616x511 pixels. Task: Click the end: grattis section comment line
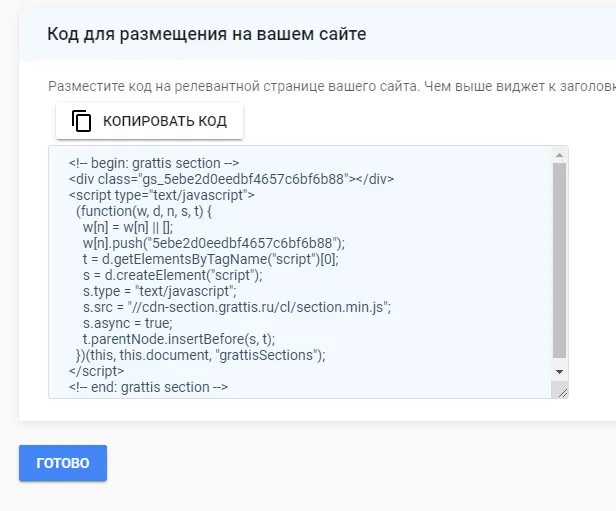[x=148, y=387]
